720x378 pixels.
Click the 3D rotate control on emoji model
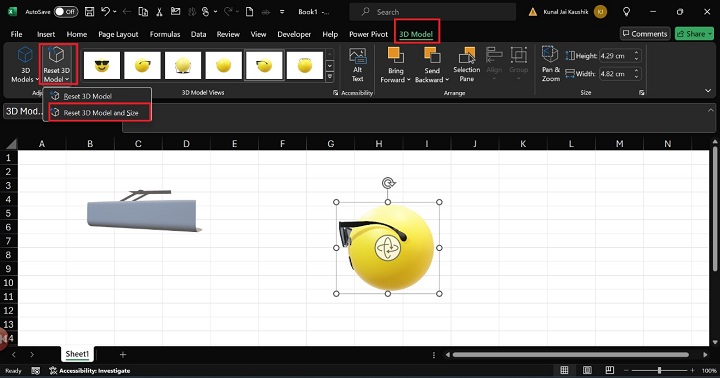tap(388, 248)
